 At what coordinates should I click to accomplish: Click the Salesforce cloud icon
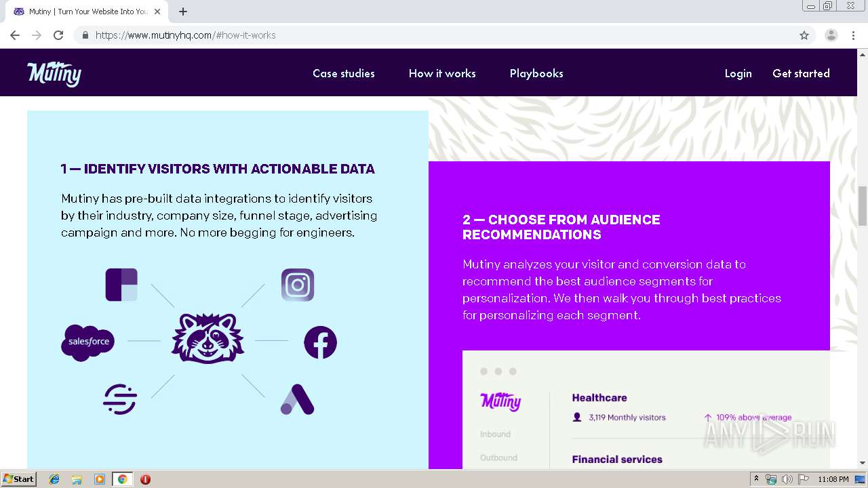pyautogui.click(x=88, y=342)
